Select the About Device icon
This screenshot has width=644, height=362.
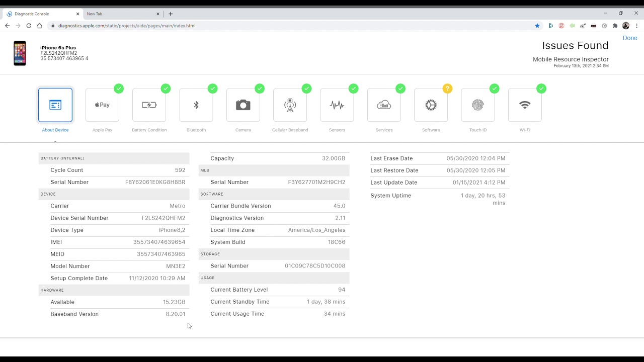[x=55, y=105]
